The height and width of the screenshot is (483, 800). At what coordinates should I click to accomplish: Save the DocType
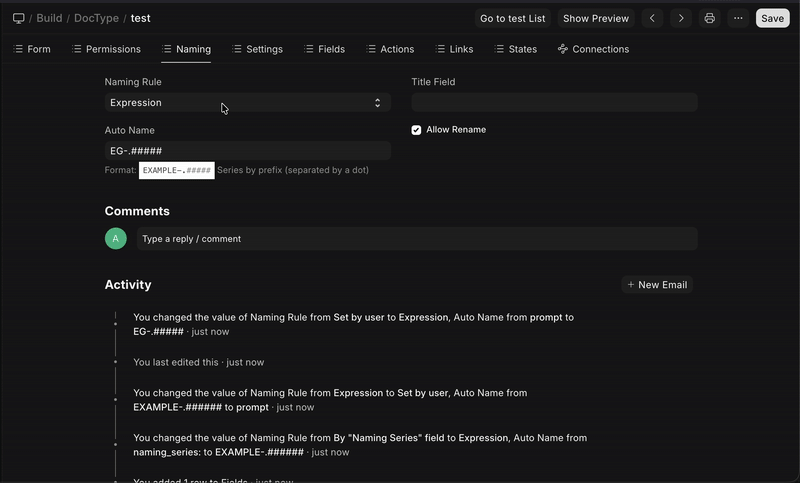tap(772, 18)
